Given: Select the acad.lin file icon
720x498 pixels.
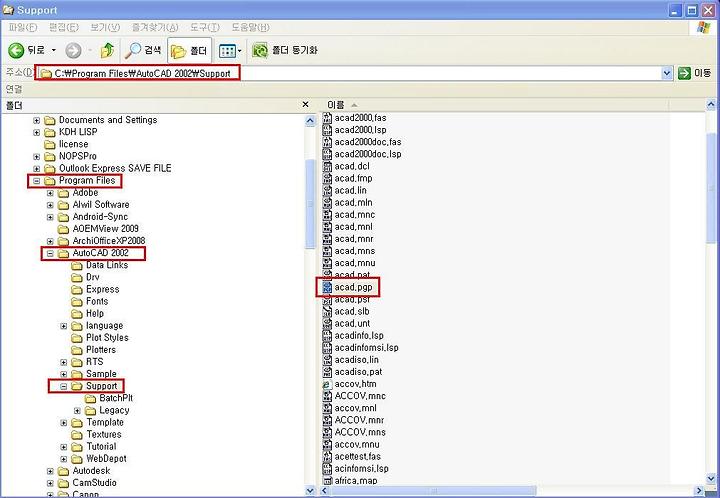Looking at the screenshot, I should click(327, 190).
